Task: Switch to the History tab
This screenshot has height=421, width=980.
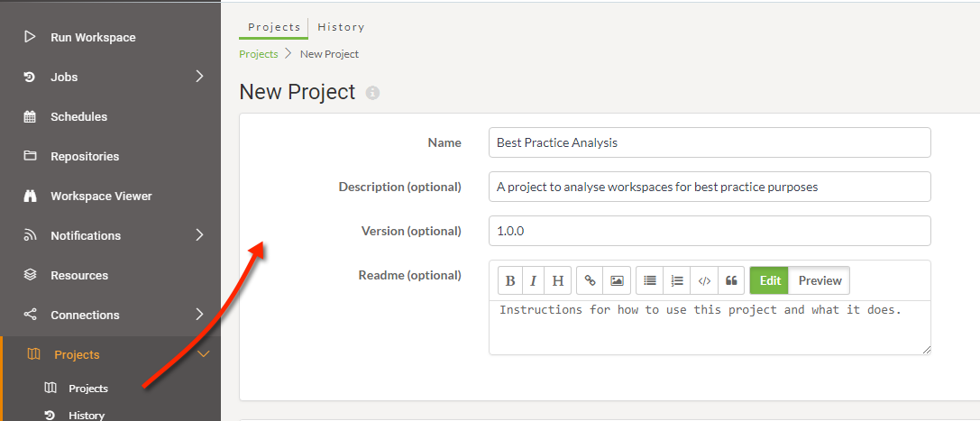Action: point(341,27)
